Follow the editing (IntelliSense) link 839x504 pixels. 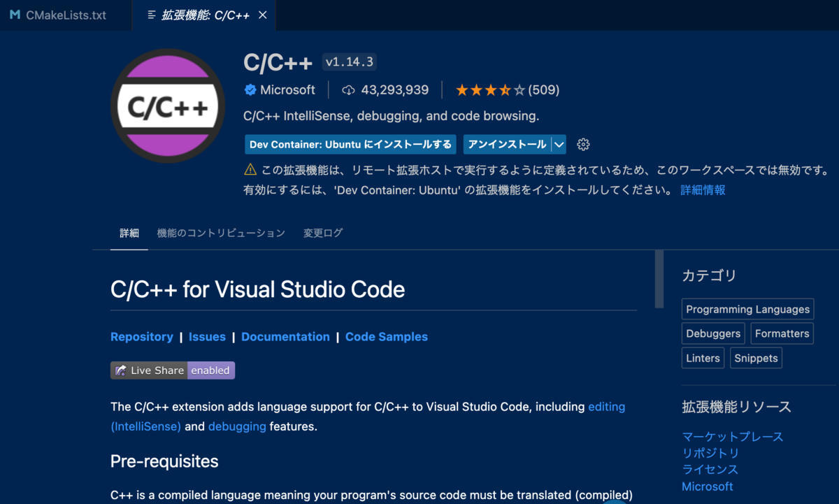[x=607, y=406]
